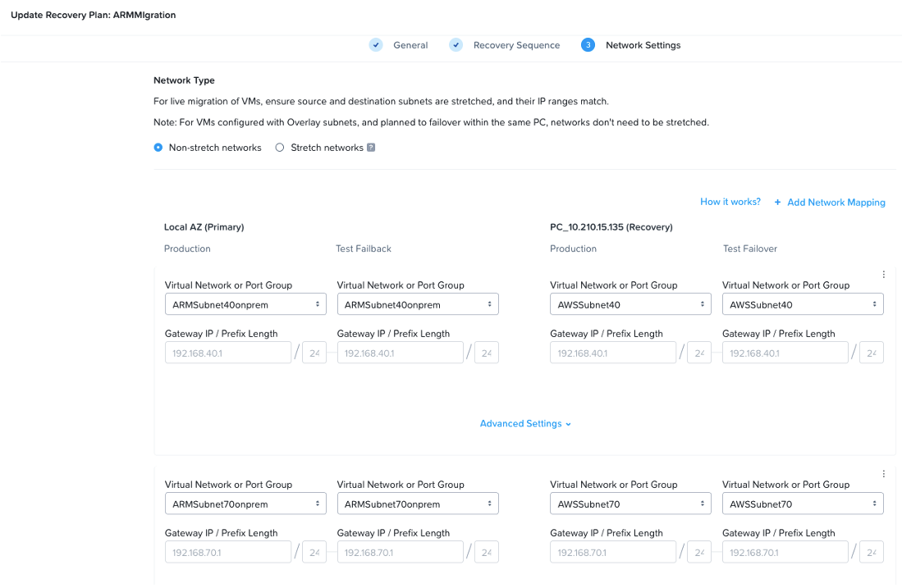Open the primary Production ARMSubnet40onprem dropdown
Screen dimensions: 902x588
[x=245, y=304]
